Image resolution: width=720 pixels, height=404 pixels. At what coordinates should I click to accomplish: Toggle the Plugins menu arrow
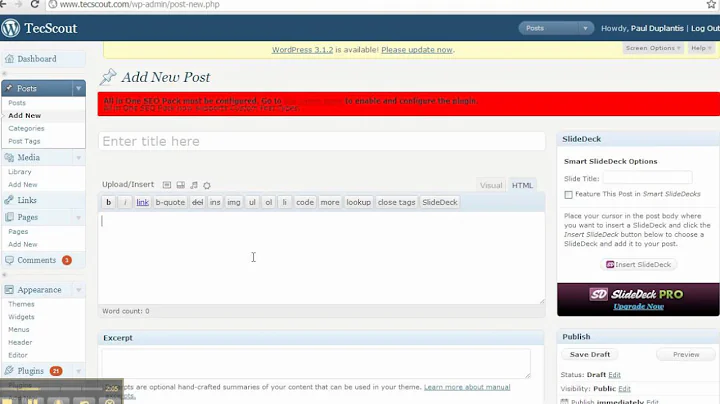(79, 371)
